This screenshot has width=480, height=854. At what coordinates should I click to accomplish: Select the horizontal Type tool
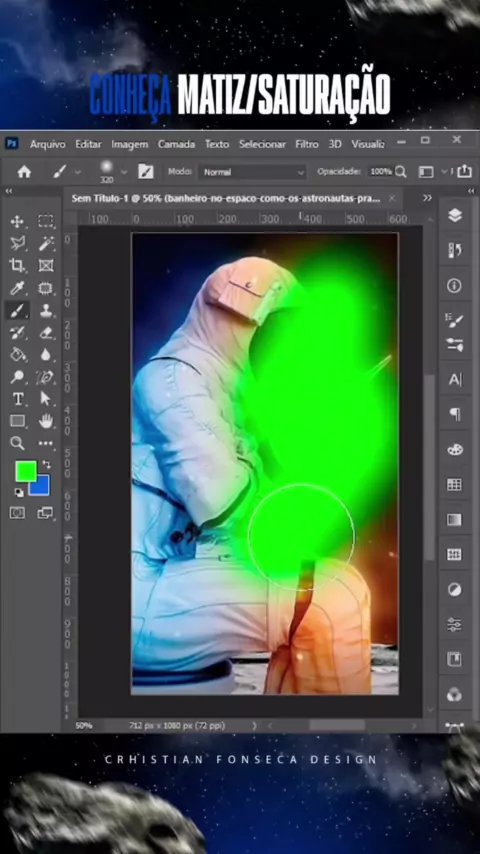pyautogui.click(x=17, y=399)
